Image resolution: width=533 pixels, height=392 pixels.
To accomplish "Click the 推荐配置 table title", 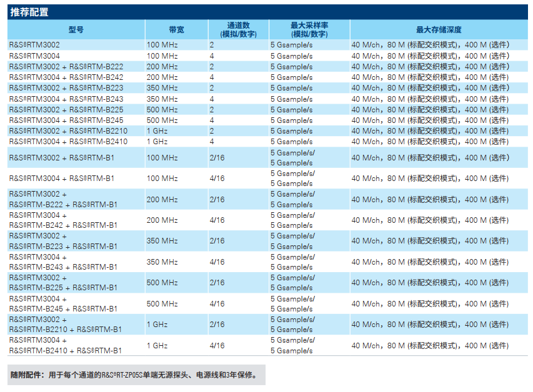I will click(29, 12).
